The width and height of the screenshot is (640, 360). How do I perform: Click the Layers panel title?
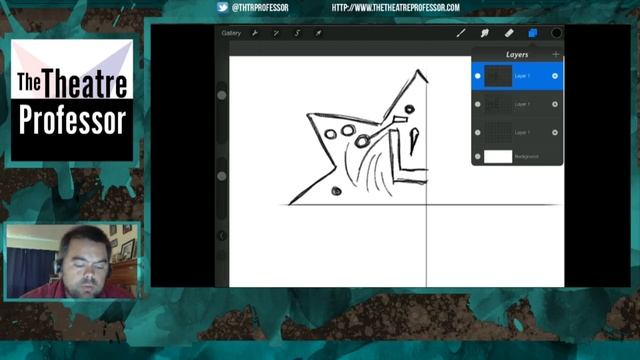click(517, 54)
